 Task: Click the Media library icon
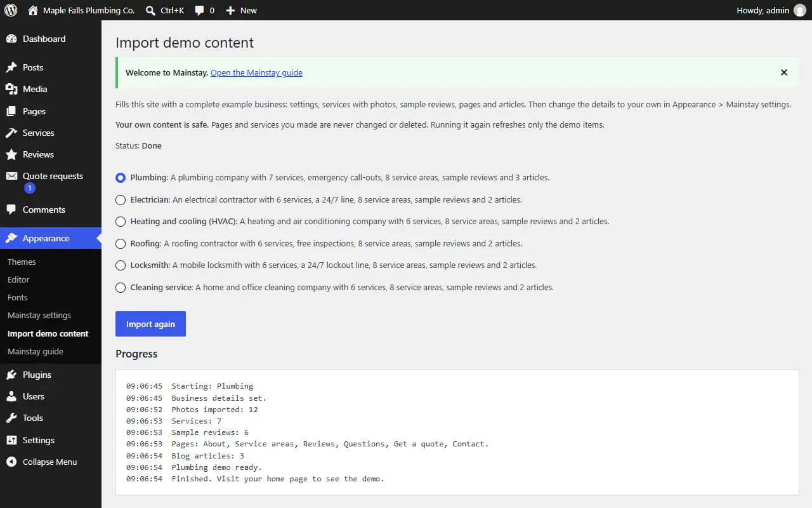pyautogui.click(x=11, y=89)
